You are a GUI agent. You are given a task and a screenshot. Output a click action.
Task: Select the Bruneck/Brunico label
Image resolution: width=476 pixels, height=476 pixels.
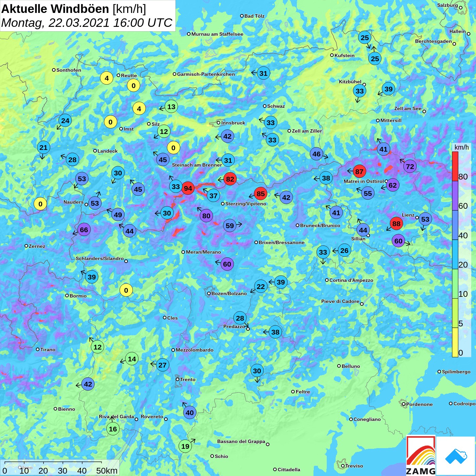click(x=320, y=225)
